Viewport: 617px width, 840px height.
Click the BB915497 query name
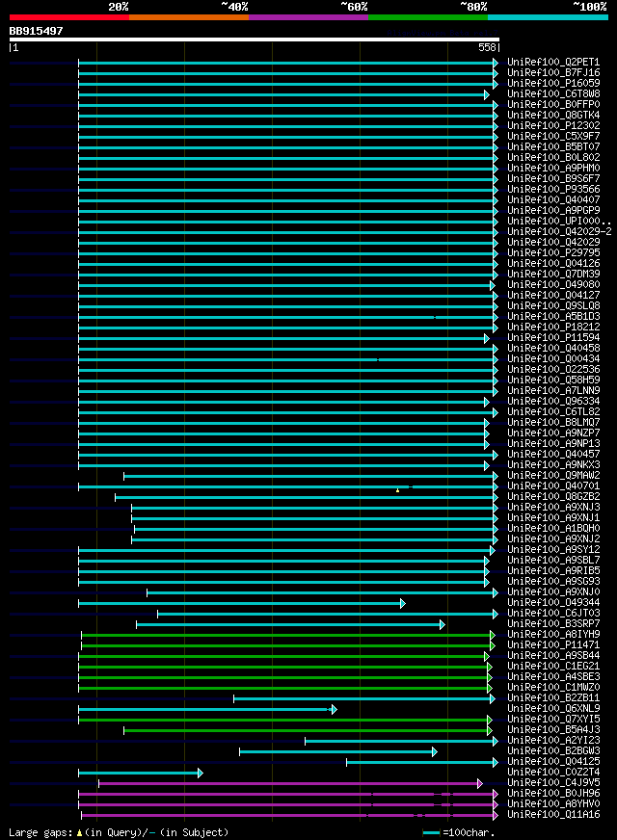(36, 31)
